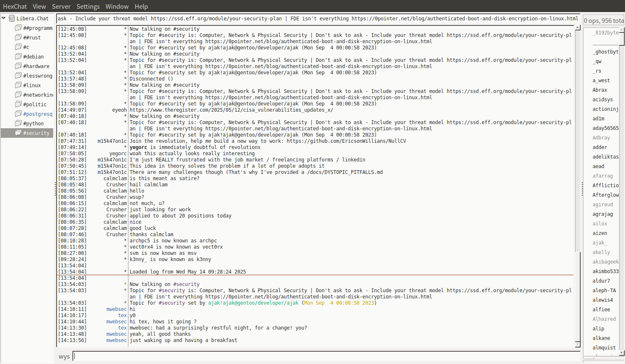
Task: Select user Abrax in the user list
Action: (x=600, y=90)
